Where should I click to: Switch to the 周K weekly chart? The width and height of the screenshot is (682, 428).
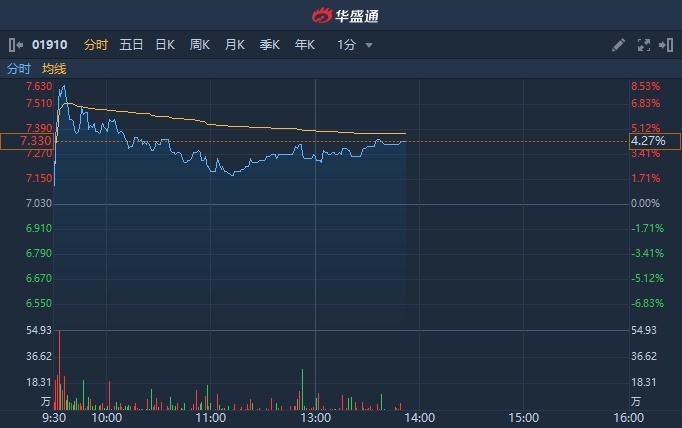[200, 45]
